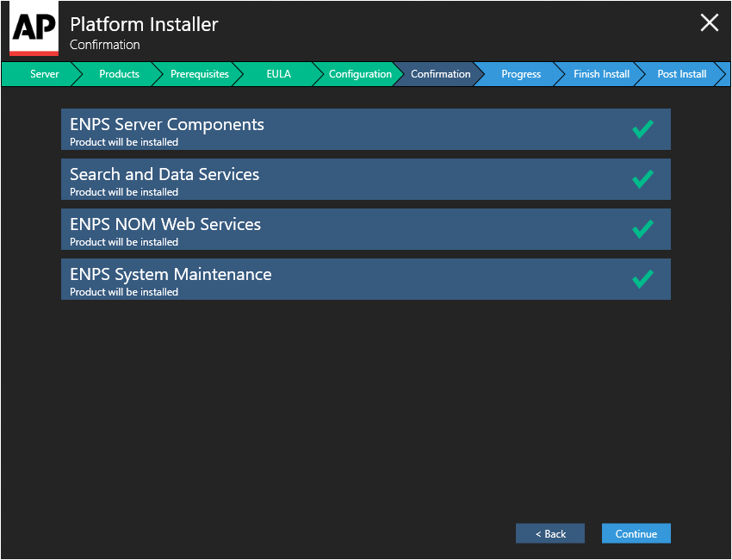
Task: Select the ENPS System Maintenance title
Action: pos(171,274)
